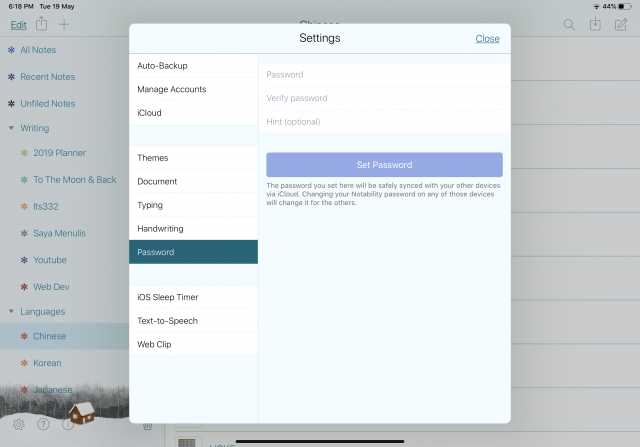The height and width of the screenshot is (447, 640).
Task: Open Handwriting settings
Action: pyautogui.click(x=193, y=229)
